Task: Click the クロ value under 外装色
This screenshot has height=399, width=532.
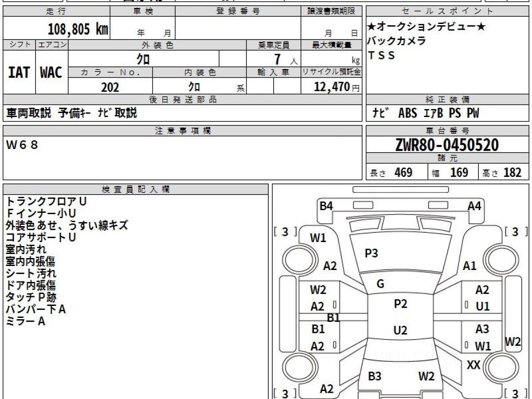Action: 143,59
